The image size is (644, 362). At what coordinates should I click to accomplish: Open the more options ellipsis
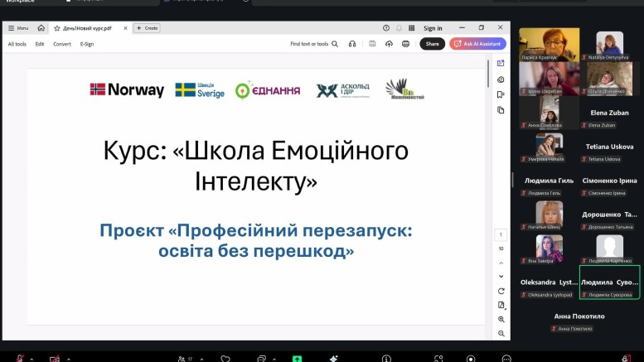pos(506,359)
